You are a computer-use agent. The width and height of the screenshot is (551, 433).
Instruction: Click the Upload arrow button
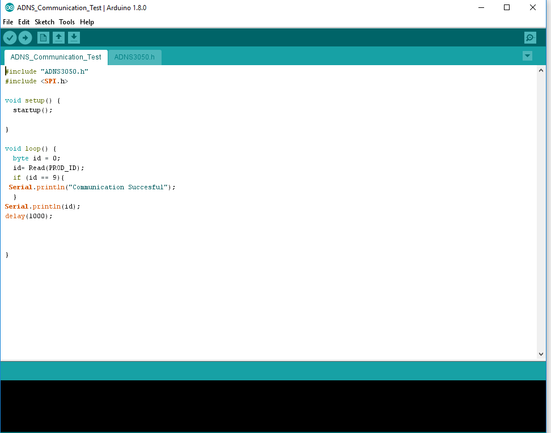[25, 38]
